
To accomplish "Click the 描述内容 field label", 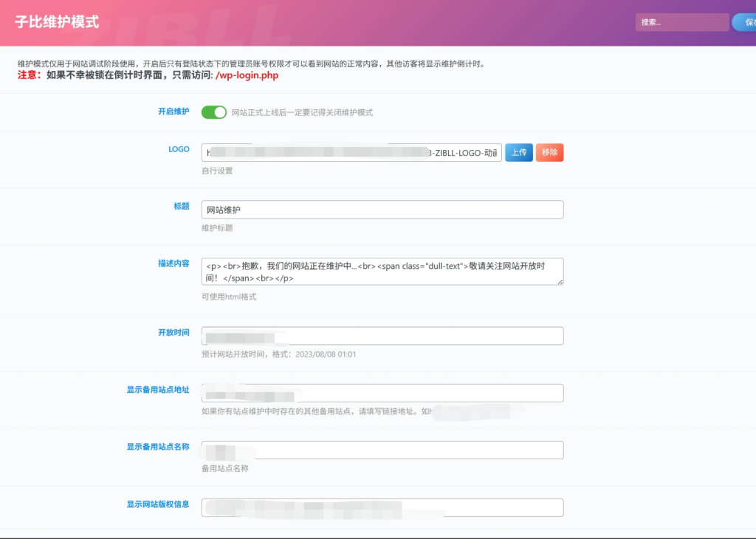I will tap(173, 264).
